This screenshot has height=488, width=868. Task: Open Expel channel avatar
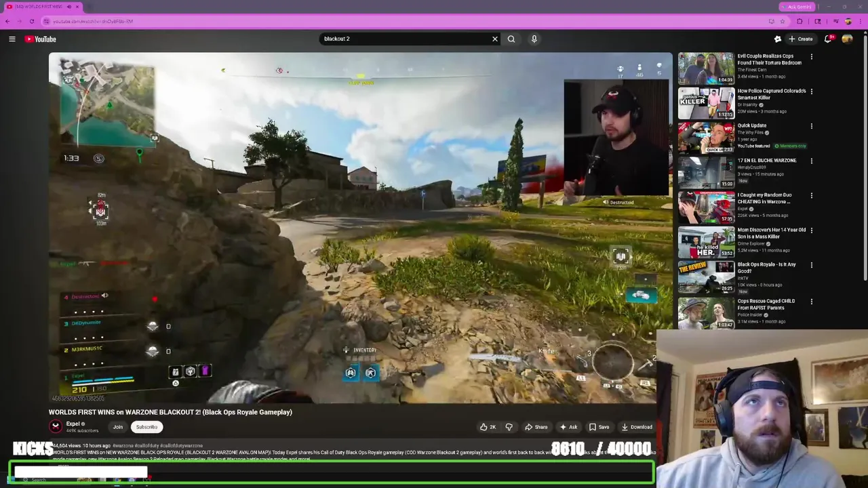pos(56,426)
